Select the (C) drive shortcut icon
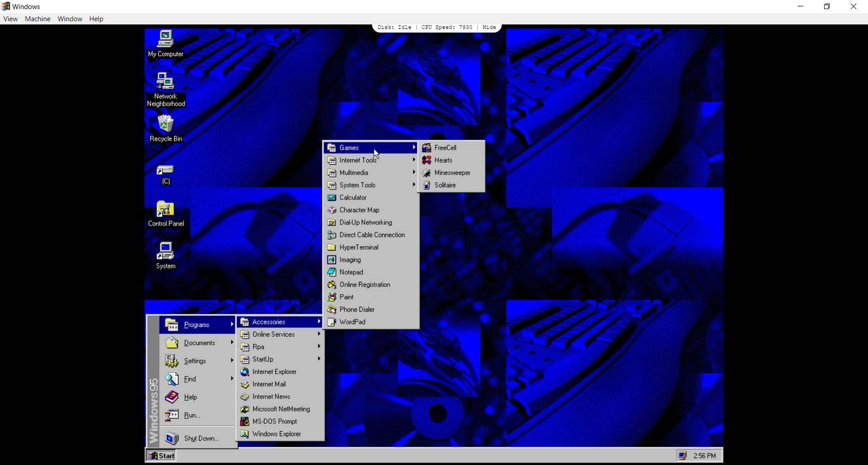This screenshot has height=465, width=868. pos(166,175)
